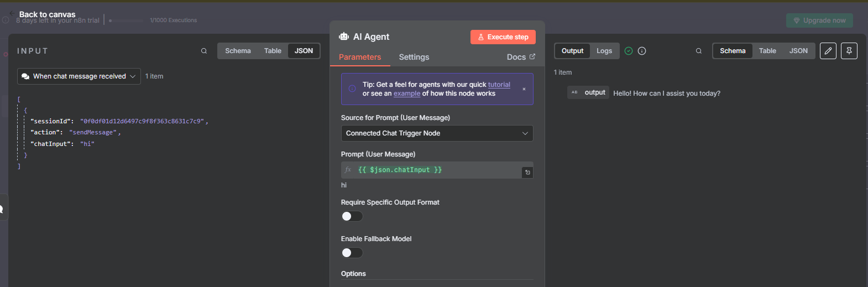Image resolution: width=868 pixels, height=287 pixels.
Task: Click the search icon in the Output panel
Action: click(699, 51)
